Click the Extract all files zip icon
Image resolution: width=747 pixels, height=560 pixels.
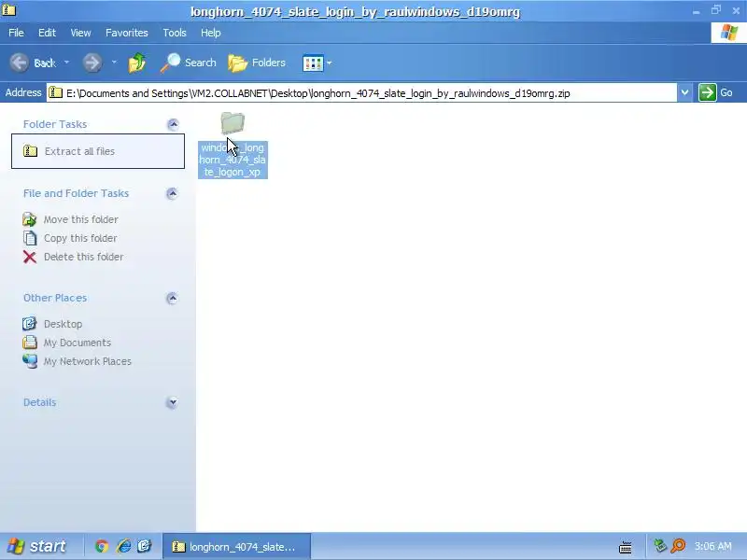30,151
